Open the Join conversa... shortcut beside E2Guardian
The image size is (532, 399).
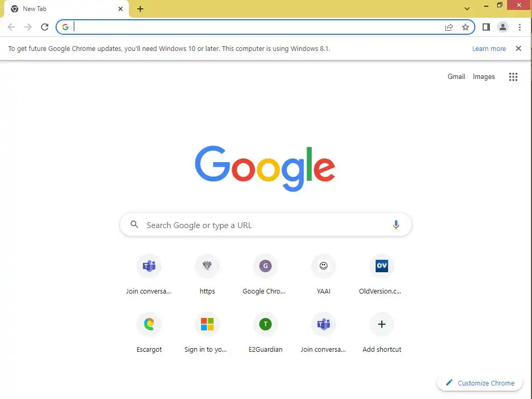tap(323, 332)
